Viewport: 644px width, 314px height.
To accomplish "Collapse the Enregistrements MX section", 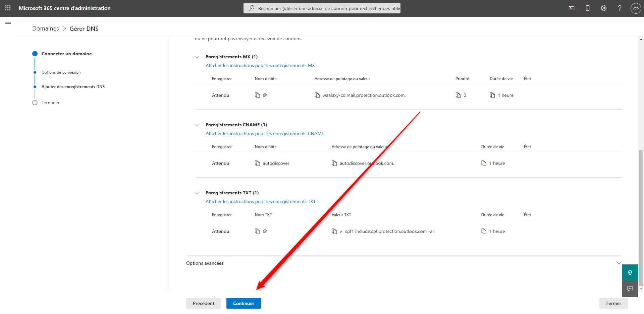I will click(197, 57).
